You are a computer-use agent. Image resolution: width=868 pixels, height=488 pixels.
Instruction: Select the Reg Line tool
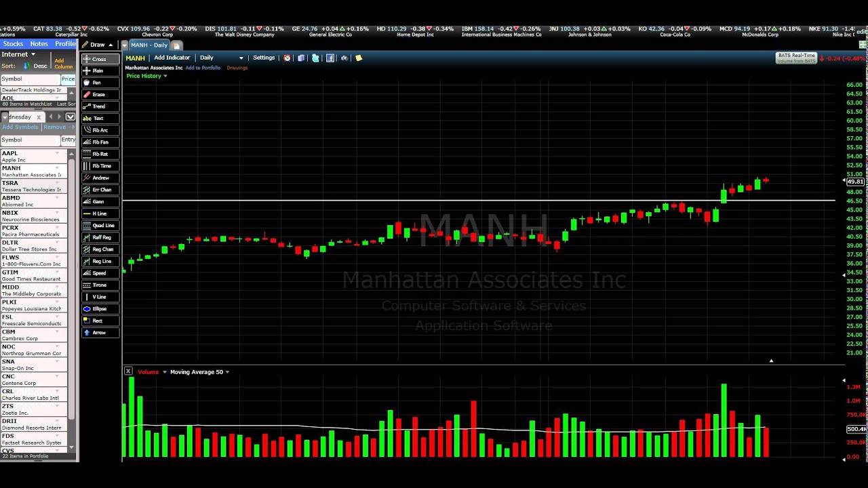pos(100,261)
